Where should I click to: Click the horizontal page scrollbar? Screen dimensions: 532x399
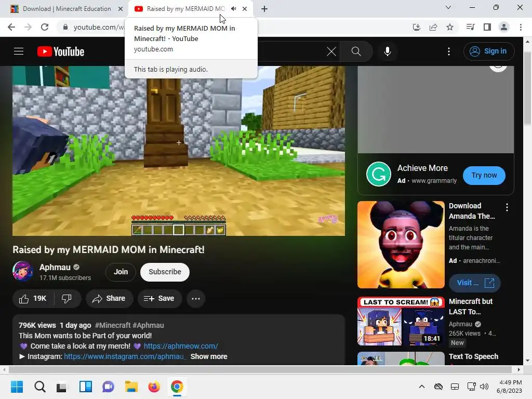260,369
